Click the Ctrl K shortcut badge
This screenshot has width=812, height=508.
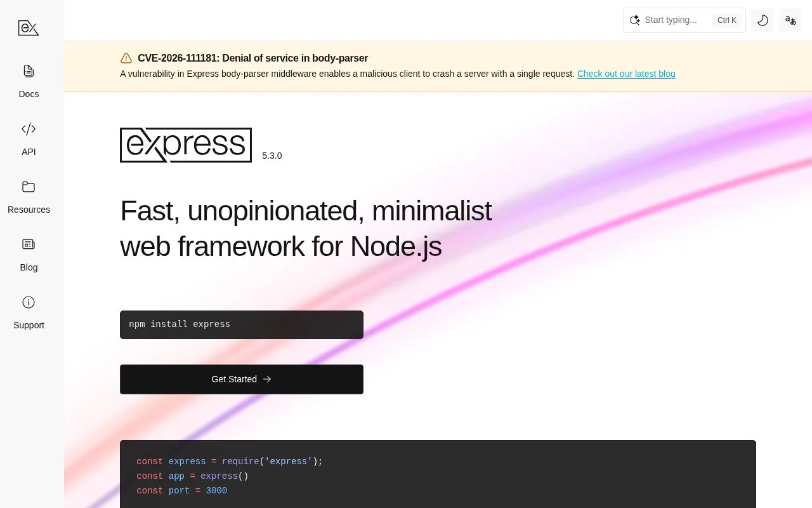pyautogui.click(x=727, y=20)
